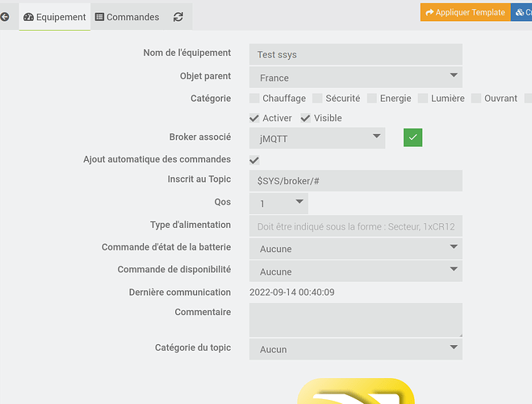
Task: Click the refresh icon tab
Action: click(178, 16)
